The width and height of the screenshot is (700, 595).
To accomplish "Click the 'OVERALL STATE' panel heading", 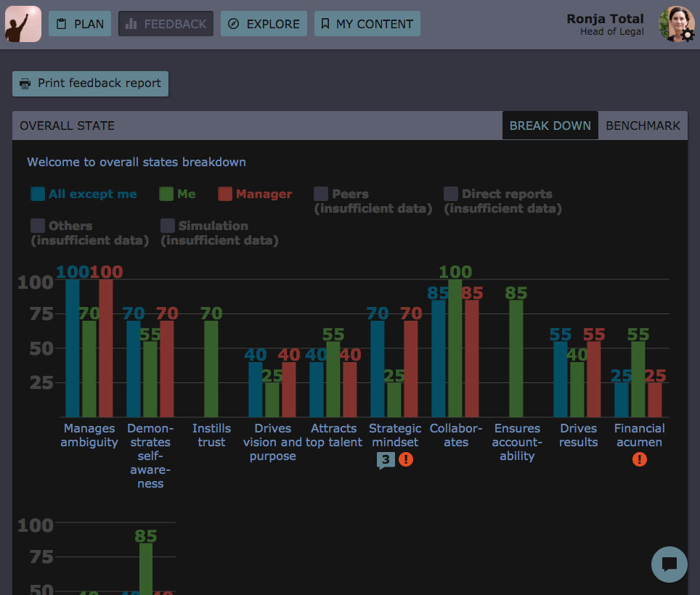I will click(x=68, y=126).
